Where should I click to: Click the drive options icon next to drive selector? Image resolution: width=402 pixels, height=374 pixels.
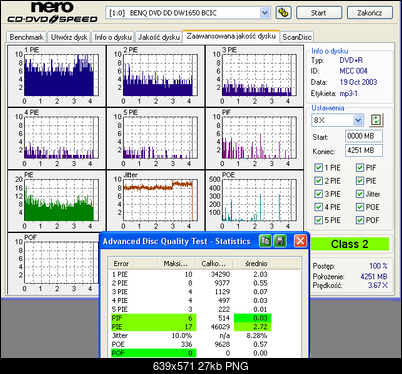283,13
